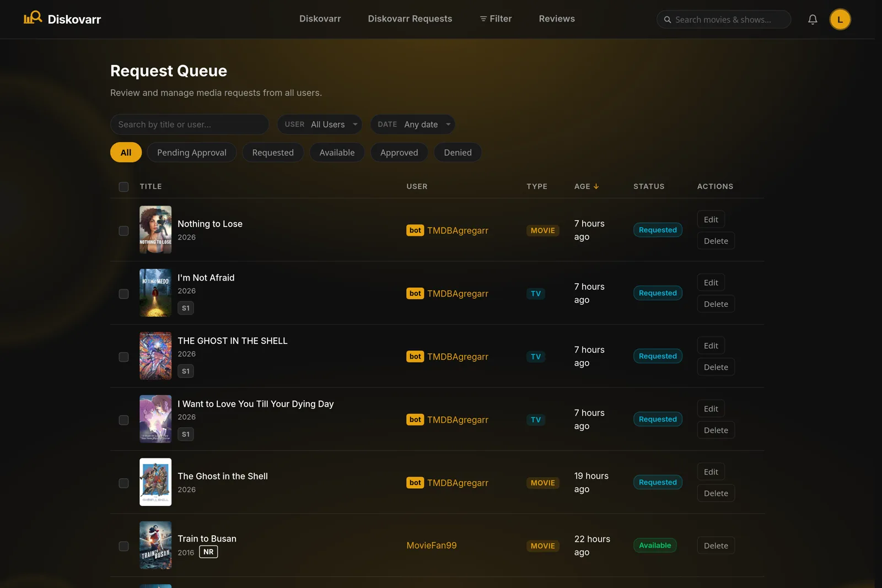Edit the Nothing to Lose request
This screenshot has width=882, height=588.
pyautogui.click(x=711, y=219)
